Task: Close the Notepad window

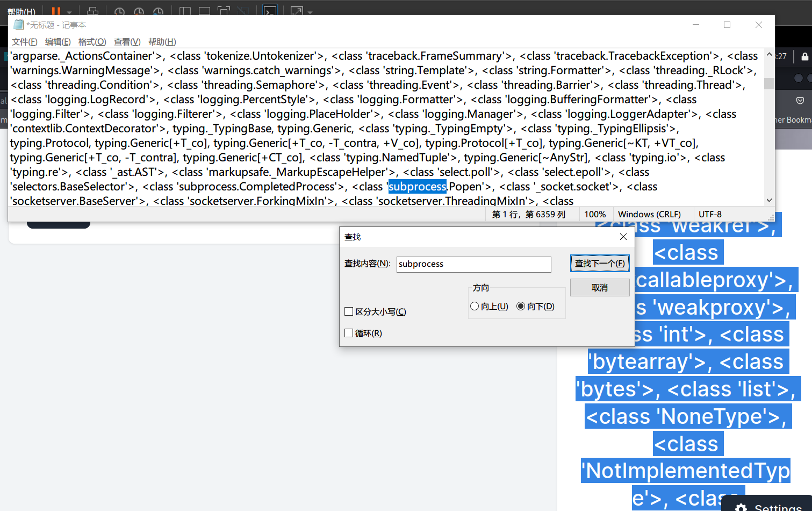Action: [x=759, y=25]
